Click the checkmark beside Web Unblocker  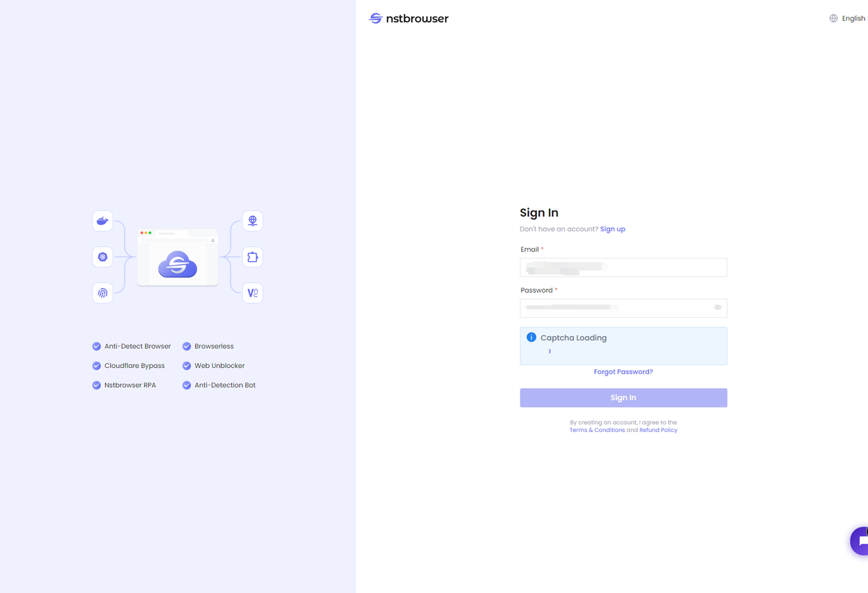[187, 366]
